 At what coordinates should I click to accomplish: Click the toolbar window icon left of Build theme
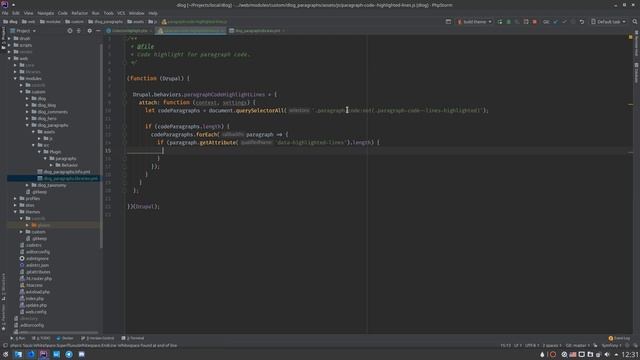[448, 22]
